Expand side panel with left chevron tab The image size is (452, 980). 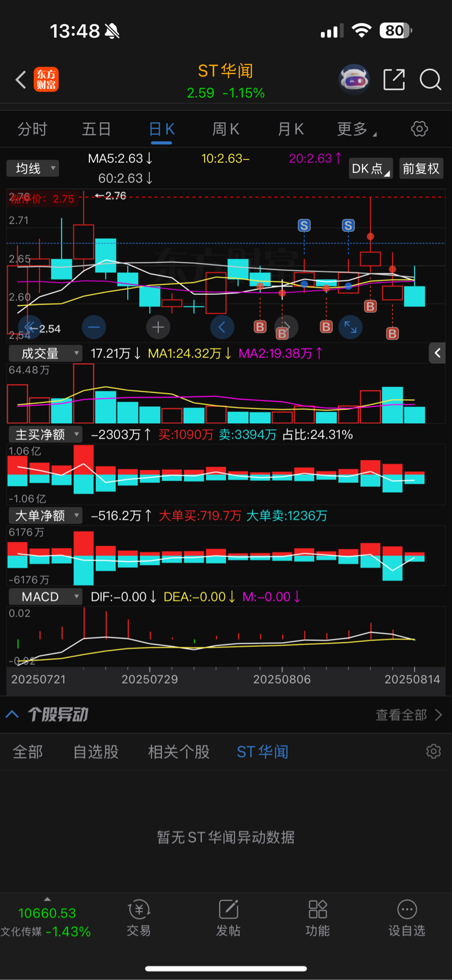click(437, 353)
